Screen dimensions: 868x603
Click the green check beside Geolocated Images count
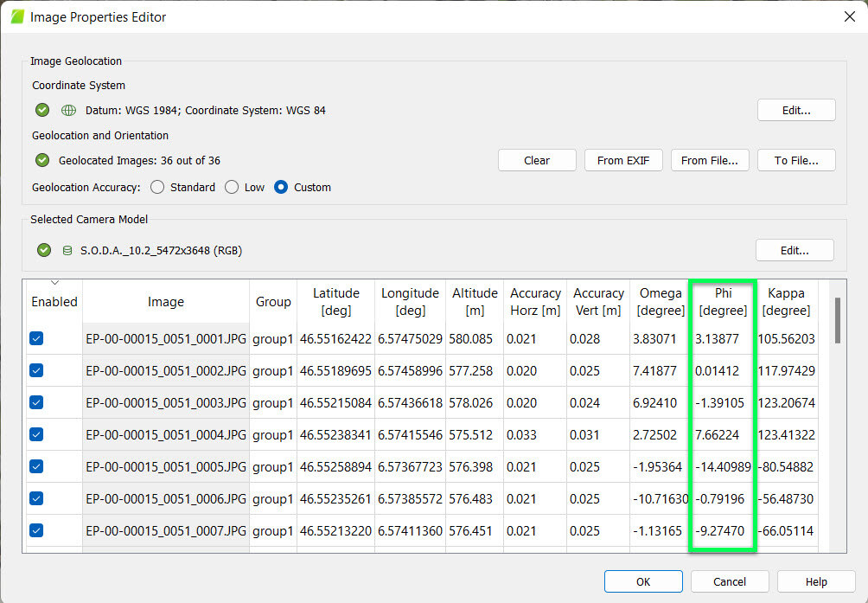click(x=41, y=159)
